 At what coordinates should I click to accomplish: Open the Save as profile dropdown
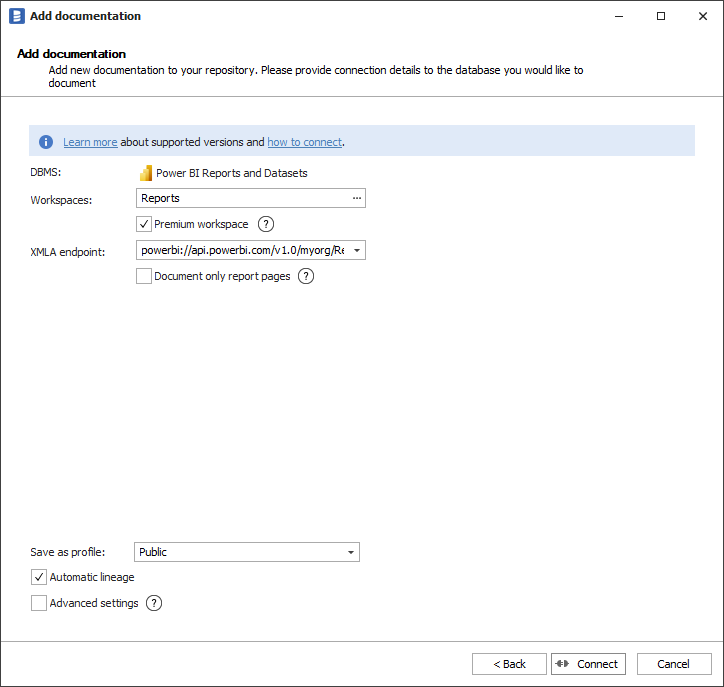point(350,552)
